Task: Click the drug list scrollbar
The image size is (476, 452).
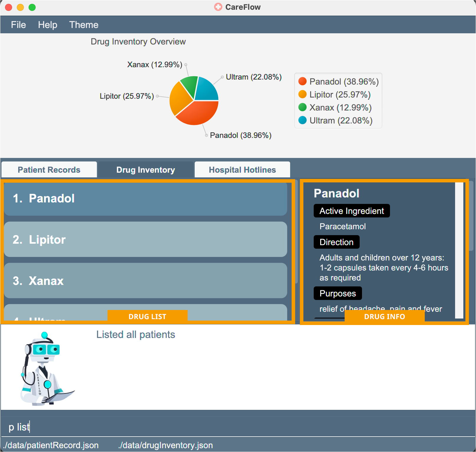Action: click(296, 231)
